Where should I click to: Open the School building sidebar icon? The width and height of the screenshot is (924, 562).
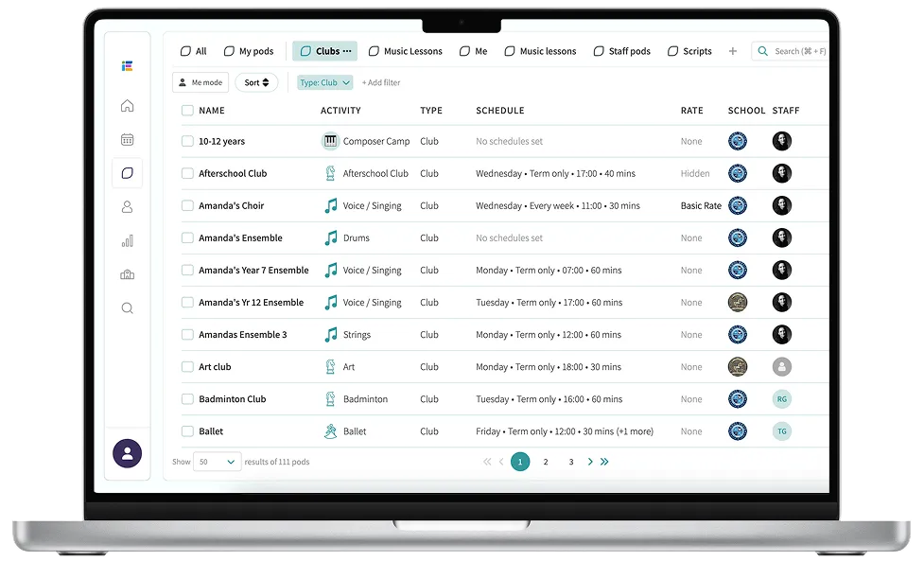click(127, 274)
